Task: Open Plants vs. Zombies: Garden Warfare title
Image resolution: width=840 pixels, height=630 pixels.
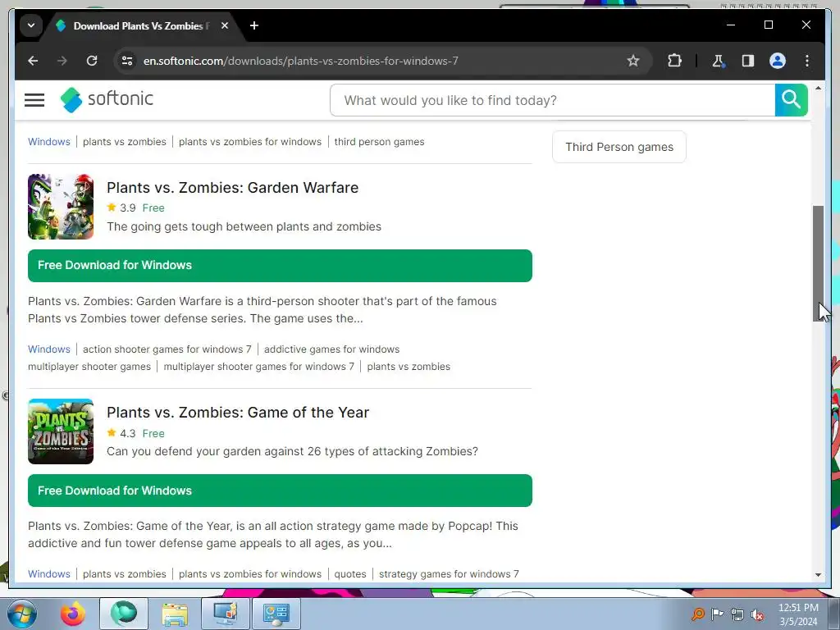Action: pos(232,188)
